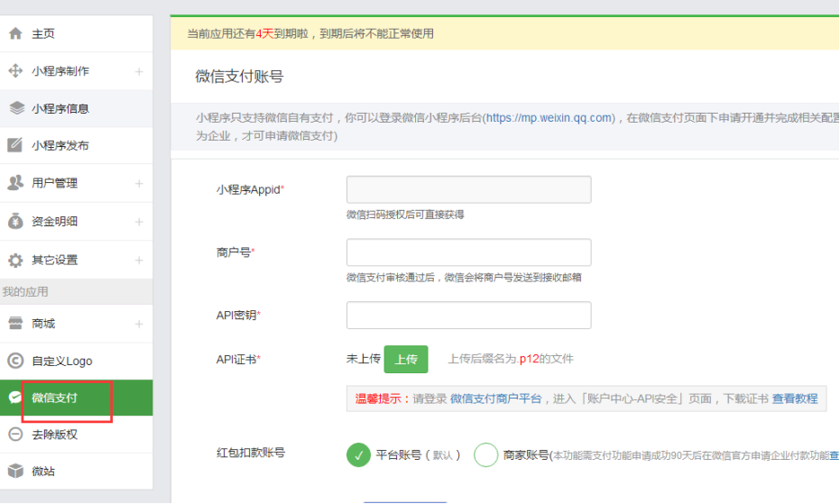This screenshot has width=840, height=504.
Task: Expand the 用户管理 submenu plus sign
Action: coord(139,183)
